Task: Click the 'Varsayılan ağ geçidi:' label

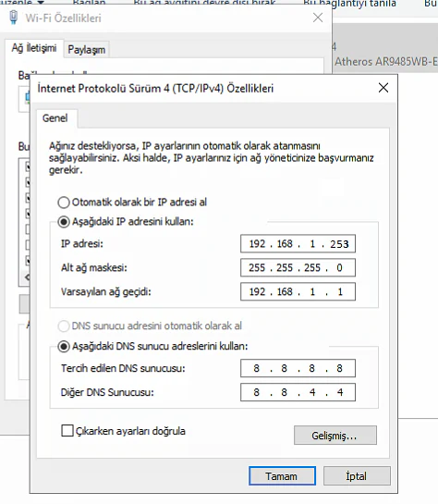Action: 106,292
